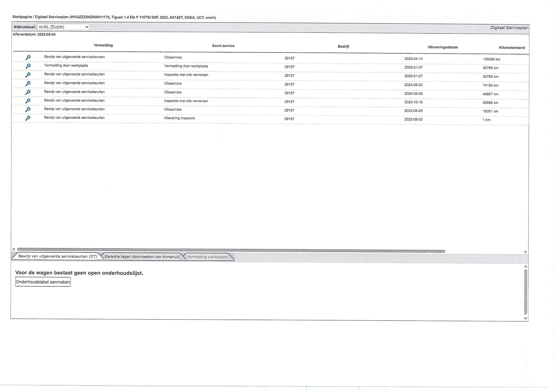Select the Vermelding werkplaats tab

point(207,257)
